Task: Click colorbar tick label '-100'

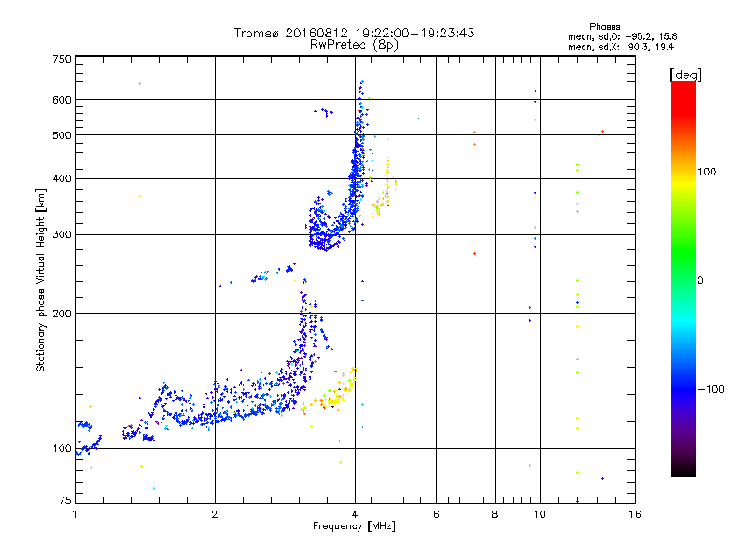Action: pos(711,389)
